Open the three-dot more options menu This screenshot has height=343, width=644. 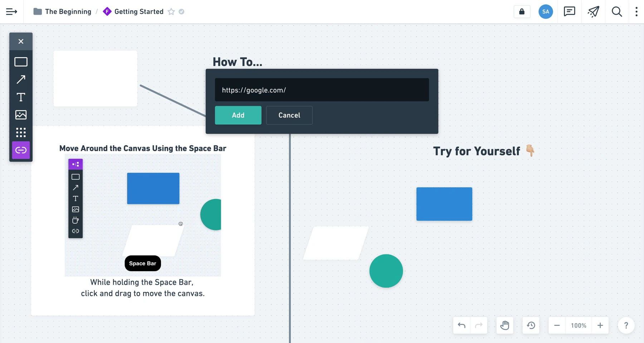(636, 12)
